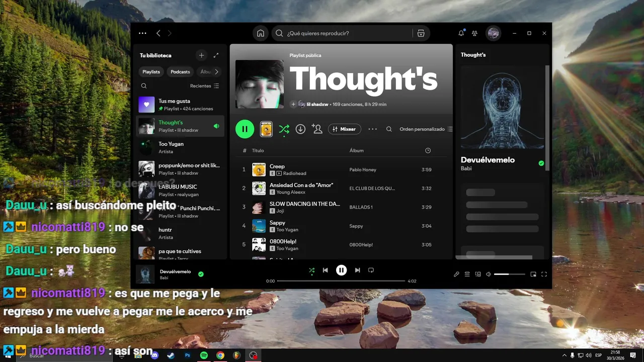Screen dimensions: 644x362
Task: Download the Thought's playlist
Action: click(300, 129)
